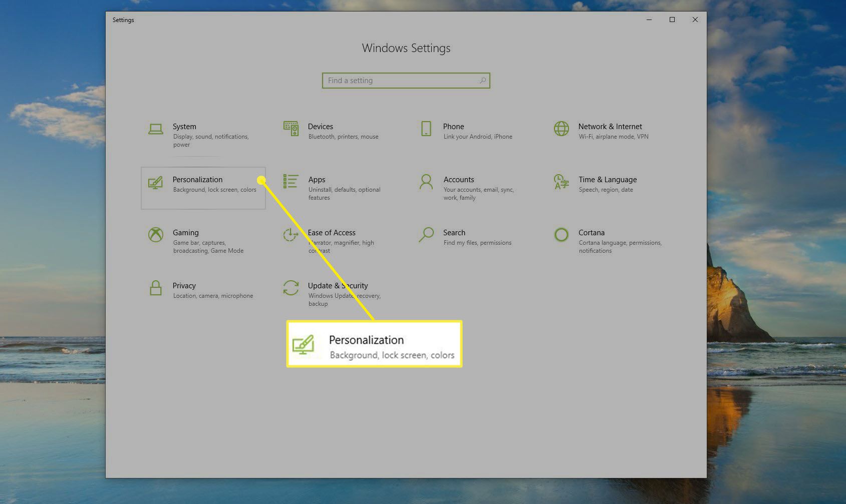Viewport: 846px width, 504px height.
Task: Open the Network & Internet title
Action: click(610, 127)
